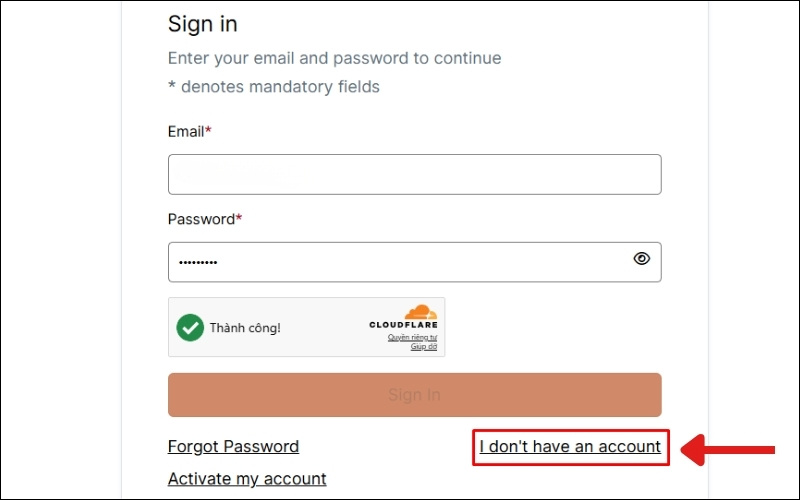Click the red asterisk beside Password
Viewport: 800px width, 500px height.
(x=238, y=218)
